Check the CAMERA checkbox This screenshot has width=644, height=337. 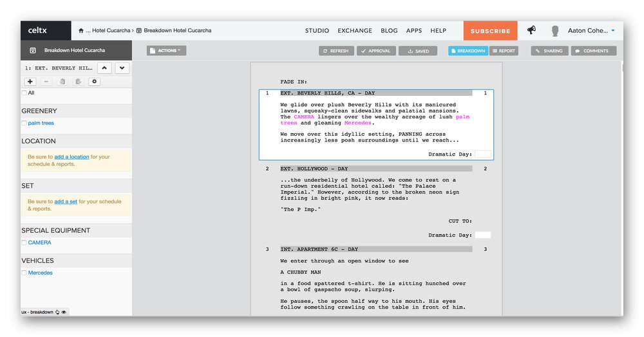tap(24, 242)
